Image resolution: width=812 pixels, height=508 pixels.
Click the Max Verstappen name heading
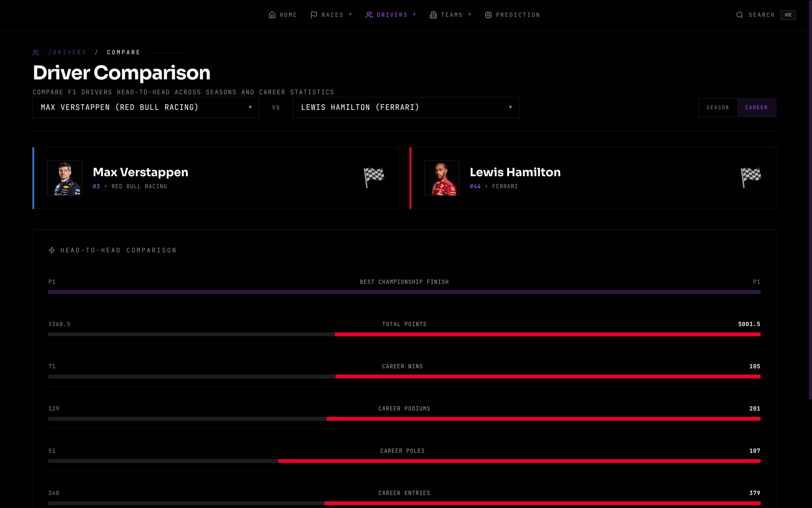click(x=140, y=172)
